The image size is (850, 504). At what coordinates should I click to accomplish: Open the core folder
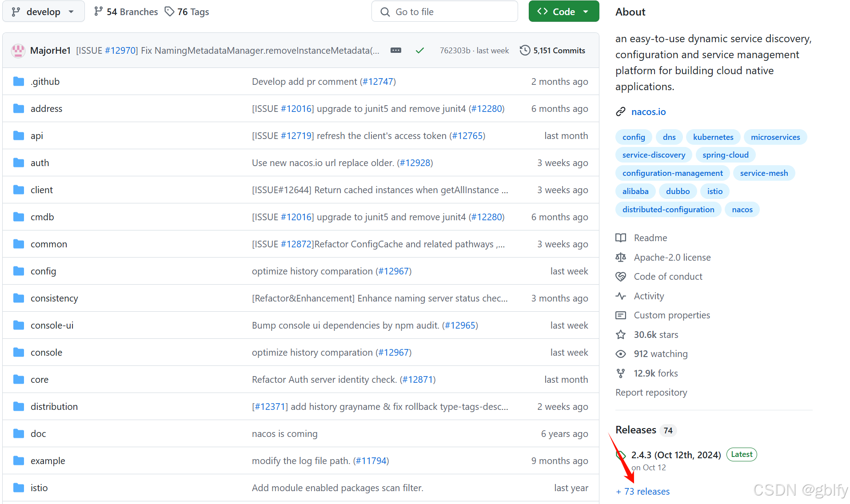(40, 380)
